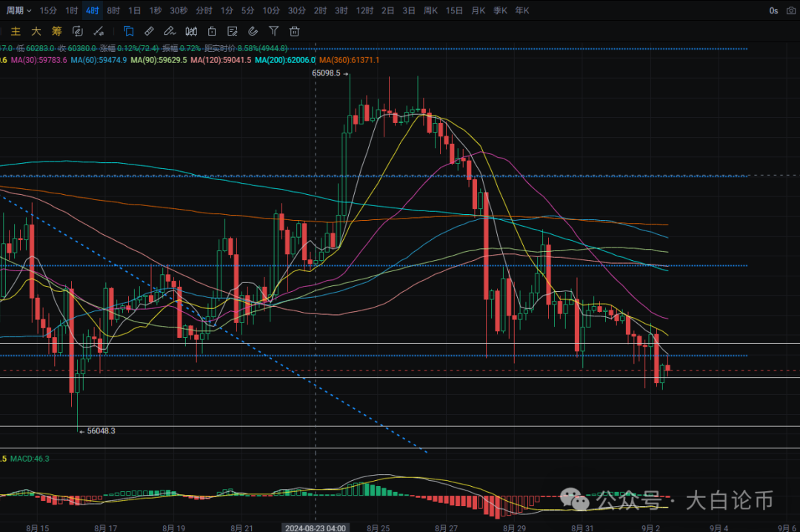800x532 pixels.
Task: Switch to the 3日 timeframe
Action: tap(409, 10)
